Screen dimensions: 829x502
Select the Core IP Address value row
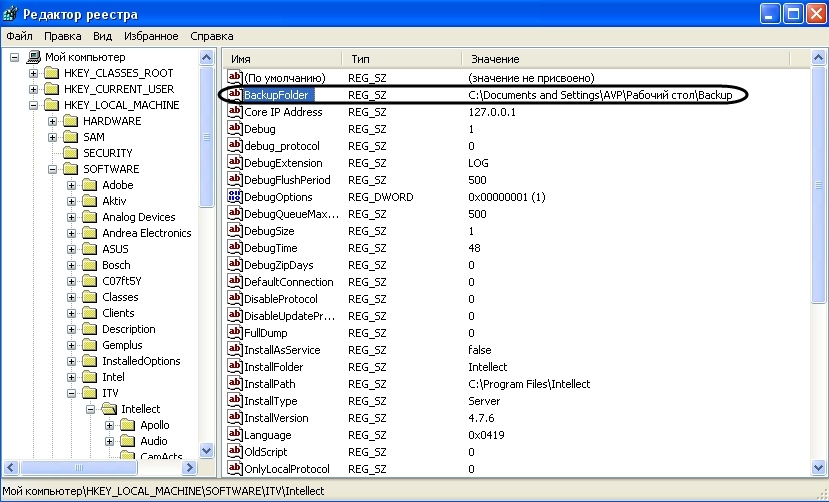coord(283,112)
